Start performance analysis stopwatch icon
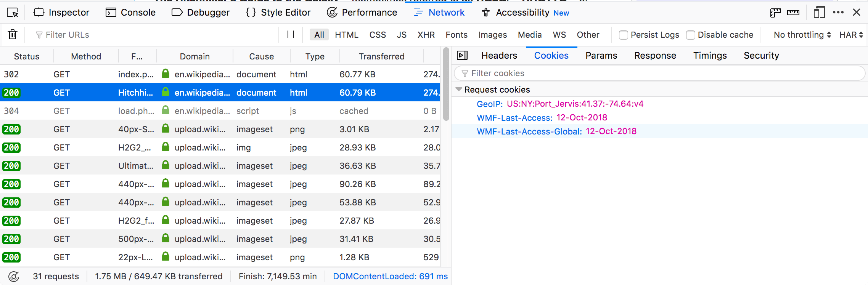This screenshot has height=285, width=868. point(14,276)
